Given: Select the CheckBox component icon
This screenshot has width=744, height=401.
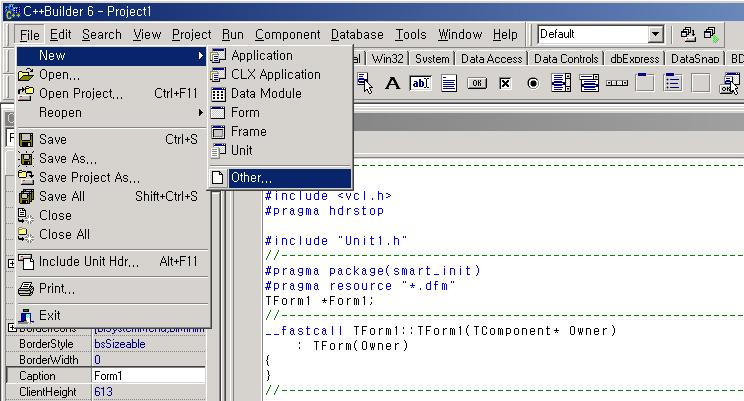Looking at the screenshot, I should point(505,84).
